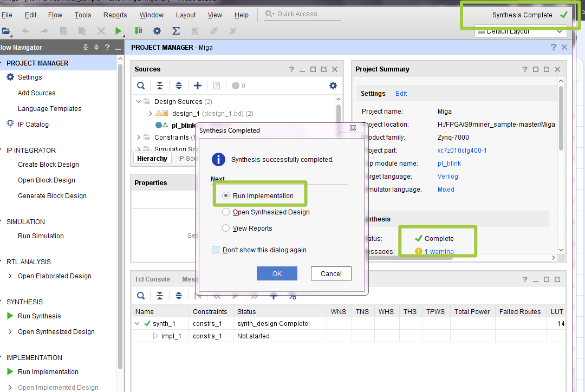Click Create Block Design entry
This screenshot has width=585, height=392.
[49, 165]
